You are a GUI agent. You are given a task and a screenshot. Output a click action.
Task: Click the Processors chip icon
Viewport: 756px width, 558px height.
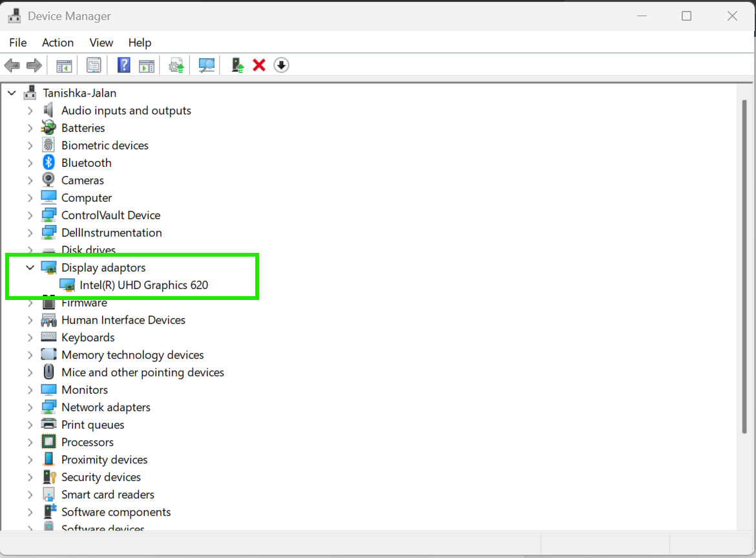[48, 442]
